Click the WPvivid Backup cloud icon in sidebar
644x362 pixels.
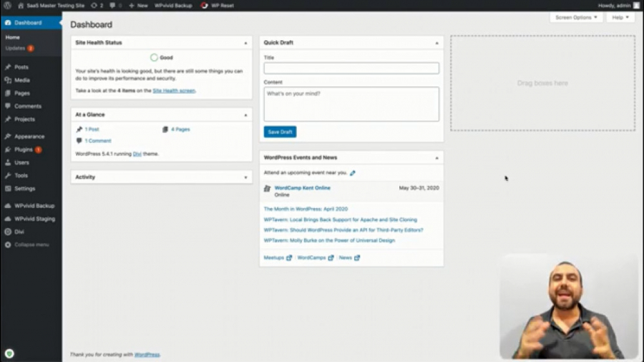click(8, 205)
